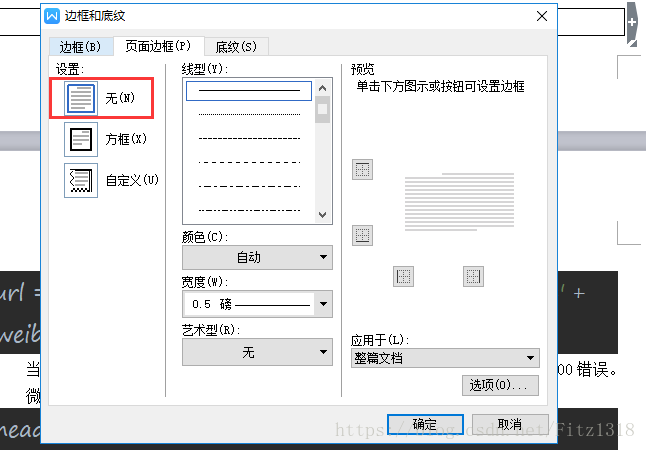
Task: Select the 页面边框(P) tab
Action: [x=159, y=46]
